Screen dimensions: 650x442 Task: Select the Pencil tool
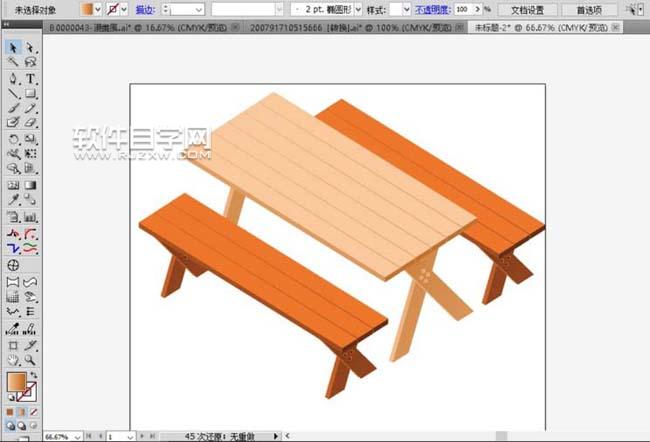tap(30, 108)
